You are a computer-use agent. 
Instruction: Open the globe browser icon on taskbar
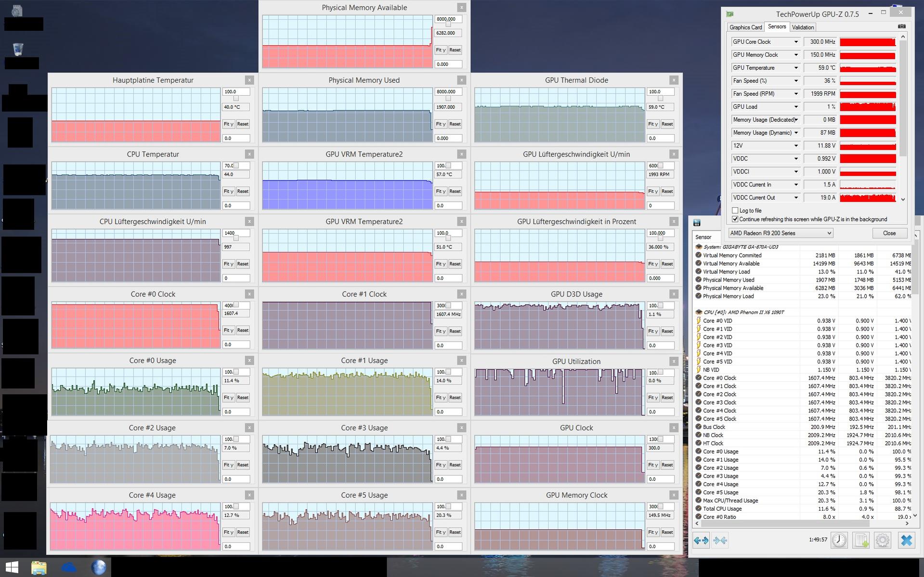(x=99, y=567)
